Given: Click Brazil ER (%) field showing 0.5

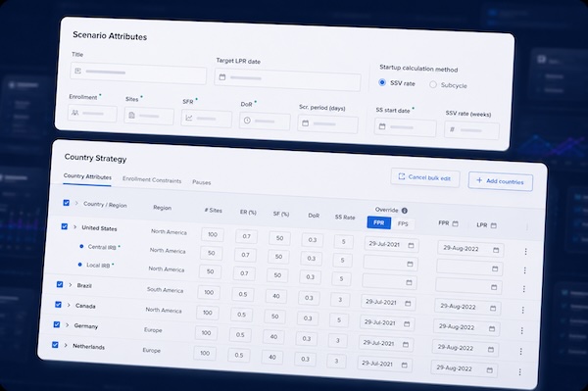Looking at the screenshot, I should click(243, 294).
